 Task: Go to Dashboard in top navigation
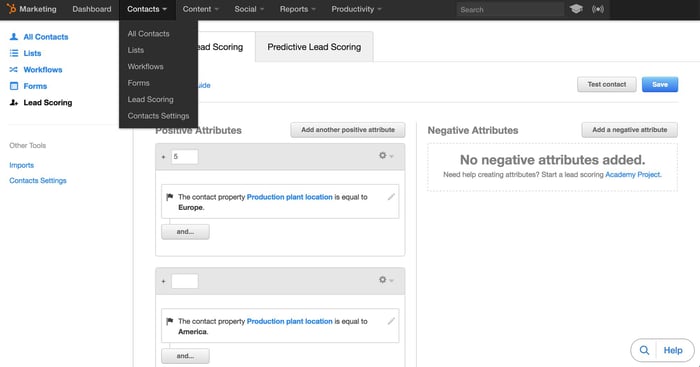pos(92,9)
